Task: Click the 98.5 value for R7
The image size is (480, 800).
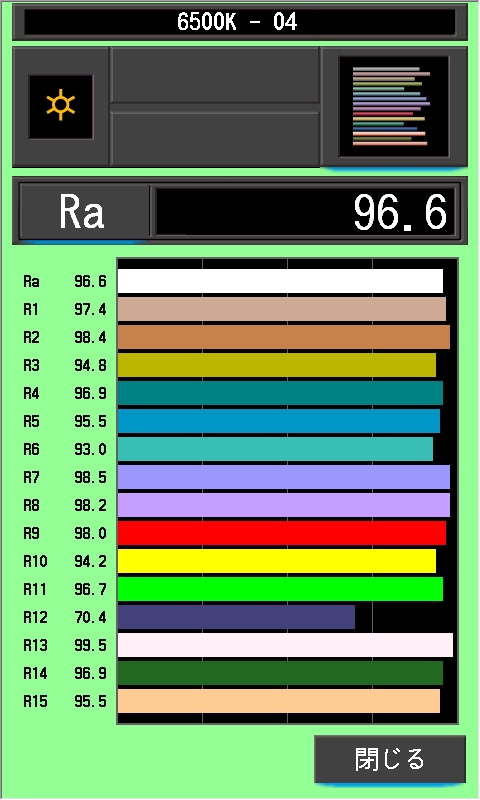Action: pos(90,478)
